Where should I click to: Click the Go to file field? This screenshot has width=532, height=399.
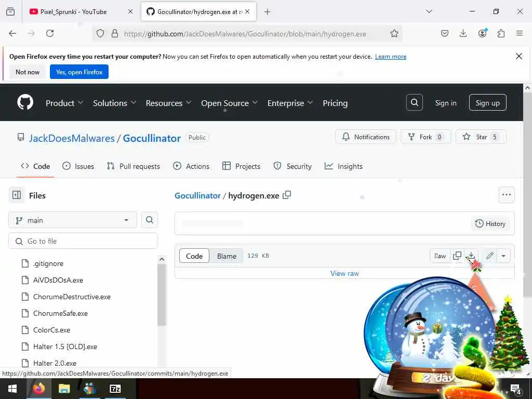tap(83, 241)
